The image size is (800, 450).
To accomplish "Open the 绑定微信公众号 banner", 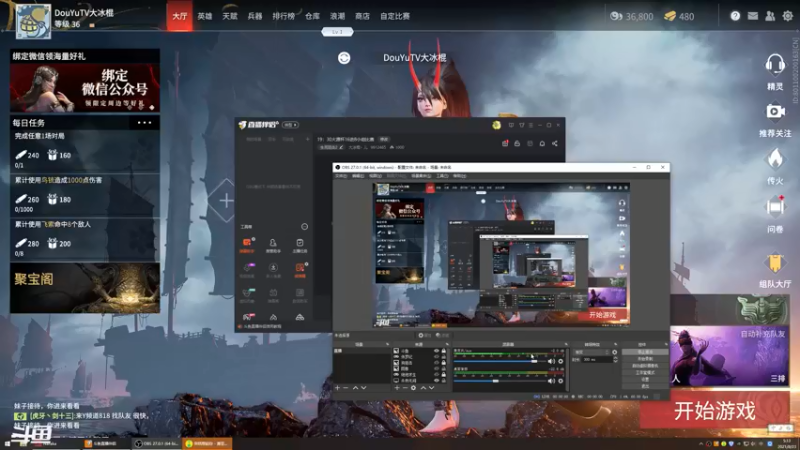I will (85, 88).
